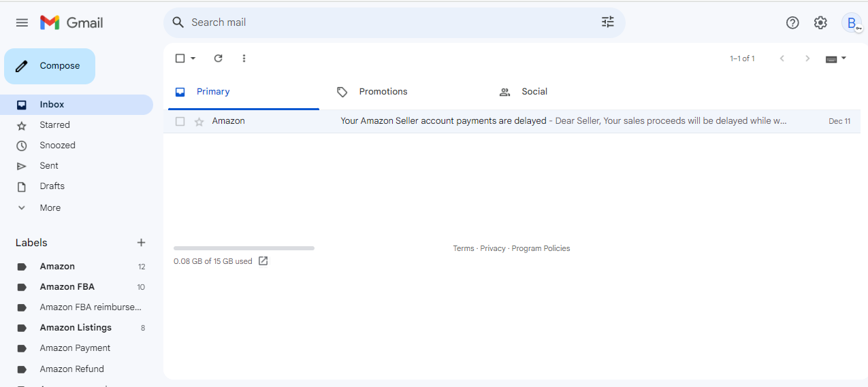
Task: Open the Google account avatar
Action: [852, 22]
